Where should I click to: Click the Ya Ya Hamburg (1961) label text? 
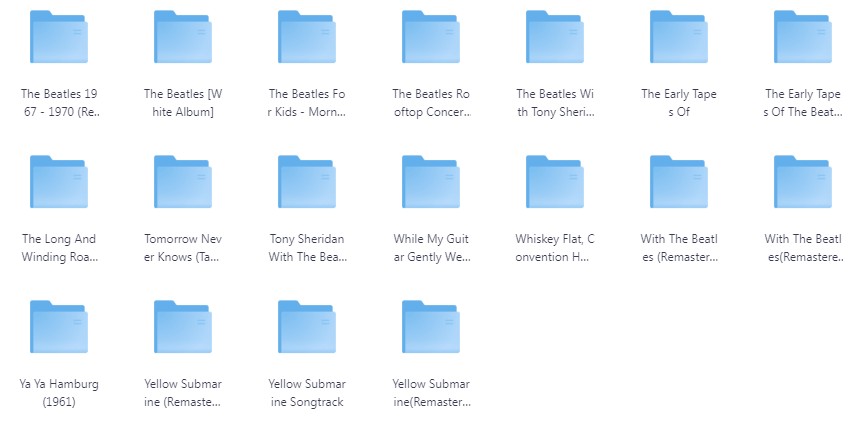(x=59, y=393)
